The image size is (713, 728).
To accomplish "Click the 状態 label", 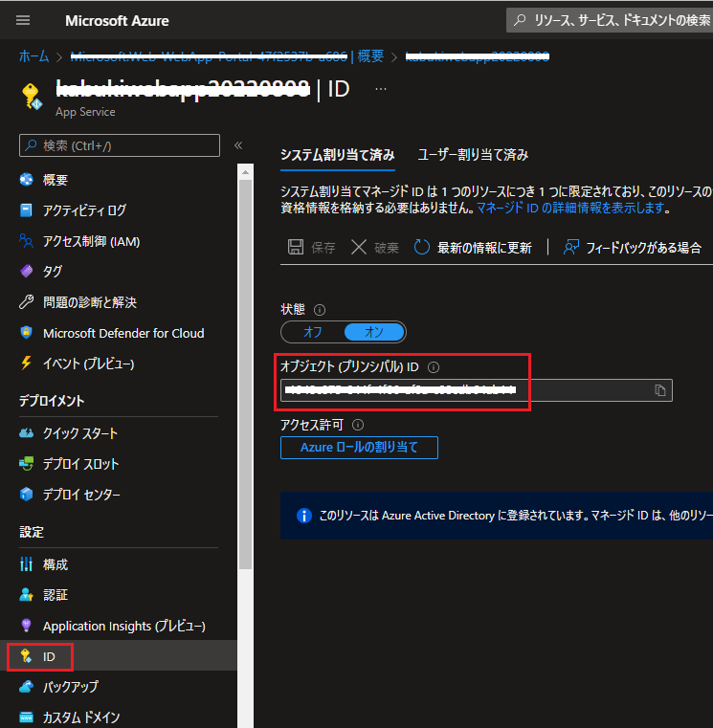I will [x=293, y=309].
